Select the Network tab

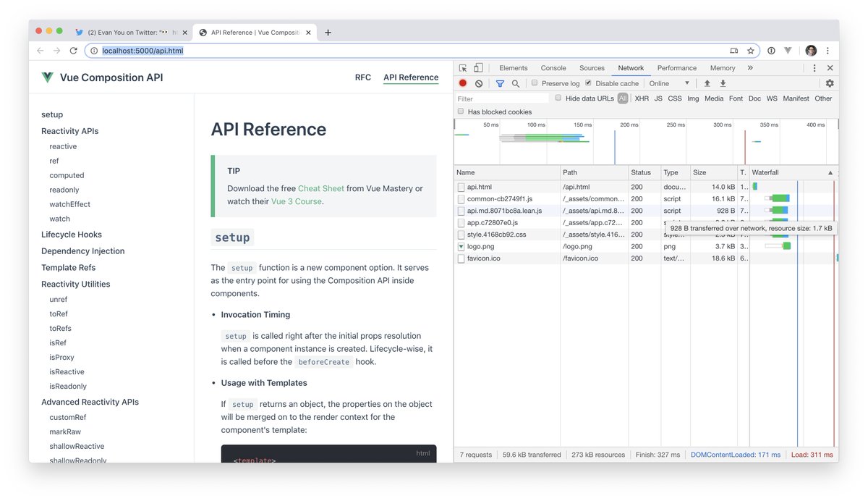pos(631,68)
